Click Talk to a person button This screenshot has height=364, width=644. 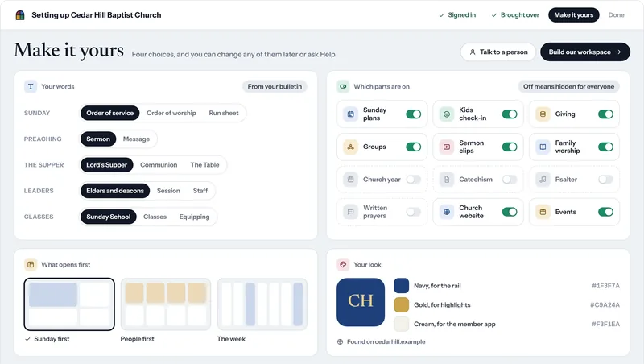[x=498, y=52]
